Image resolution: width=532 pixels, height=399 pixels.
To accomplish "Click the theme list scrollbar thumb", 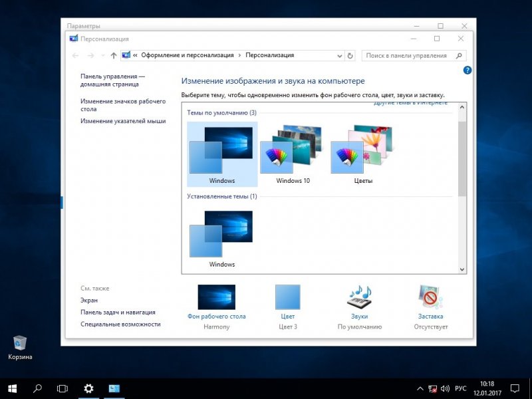I will point(462,159).
